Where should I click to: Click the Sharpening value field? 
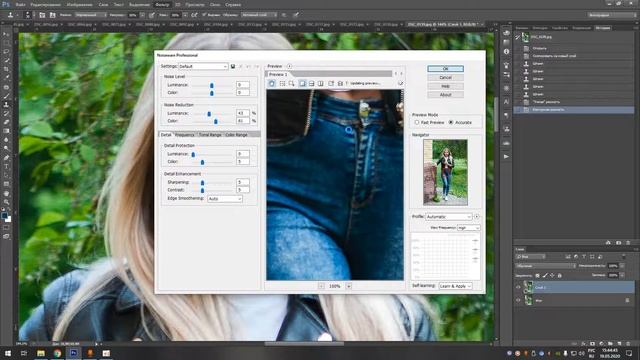tap(243, 182)
